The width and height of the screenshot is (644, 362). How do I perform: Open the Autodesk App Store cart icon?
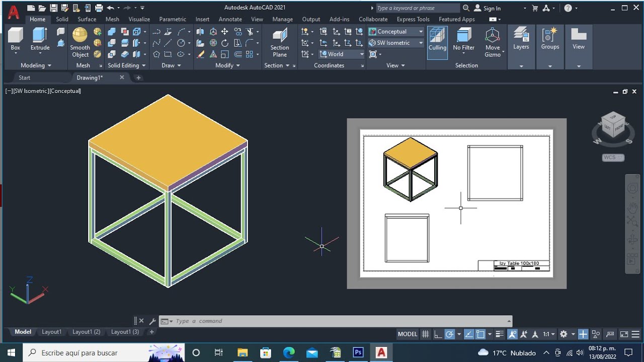pos(535,8)
